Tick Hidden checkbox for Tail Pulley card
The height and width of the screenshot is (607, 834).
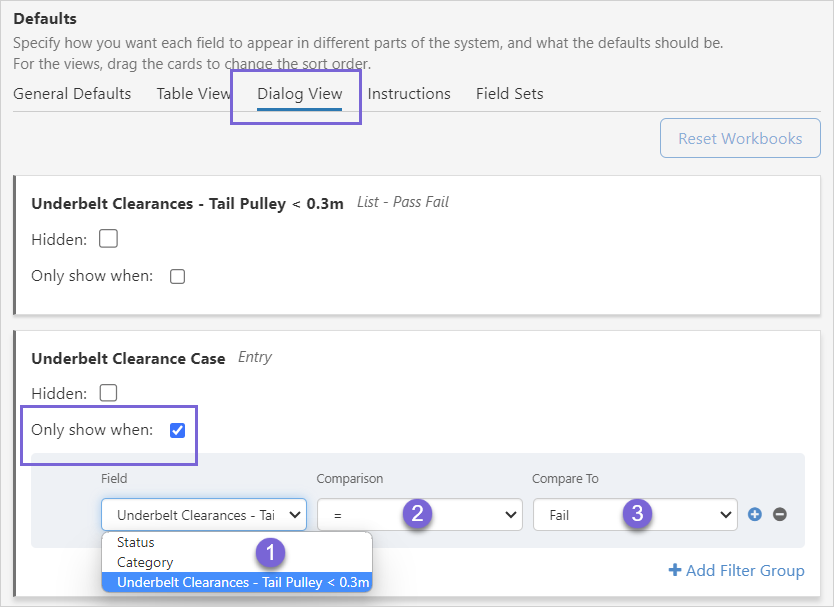pos(108,239)
